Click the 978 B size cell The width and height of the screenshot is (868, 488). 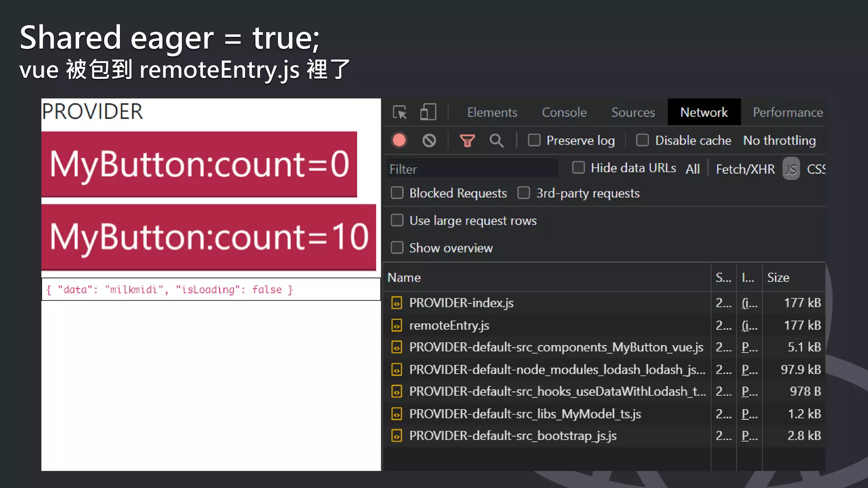805,392
